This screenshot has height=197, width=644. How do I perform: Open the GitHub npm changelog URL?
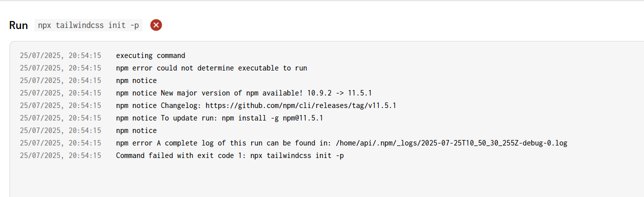(x=301, y=105)
